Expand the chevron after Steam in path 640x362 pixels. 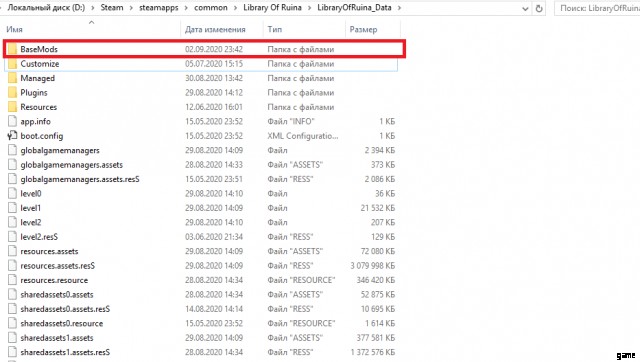[131, 8]
